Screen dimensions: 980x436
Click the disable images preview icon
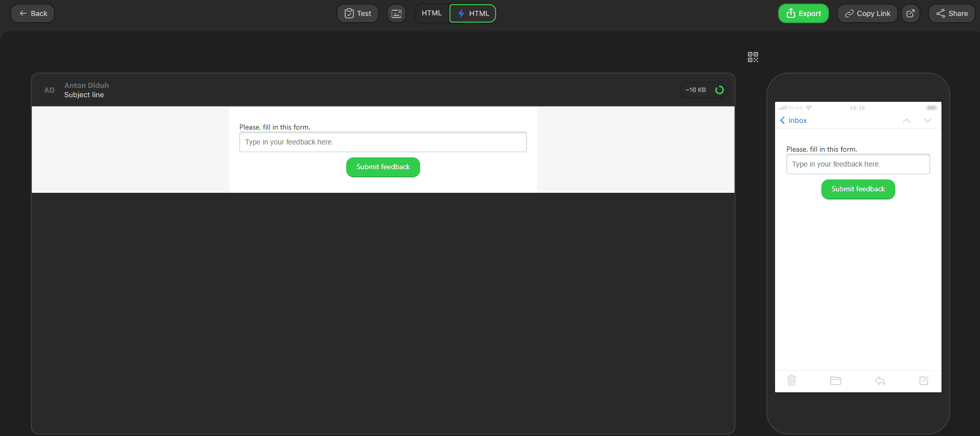coord(397,13)
